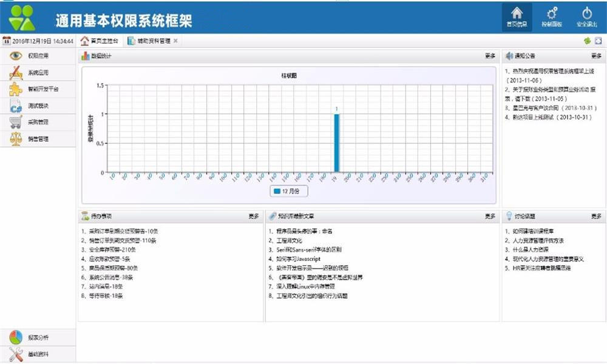Screen dimensions: 607x364
Task: Open notice 2 dated 2013-11-05
Action: pyautogui.click(x=550, y=94)
